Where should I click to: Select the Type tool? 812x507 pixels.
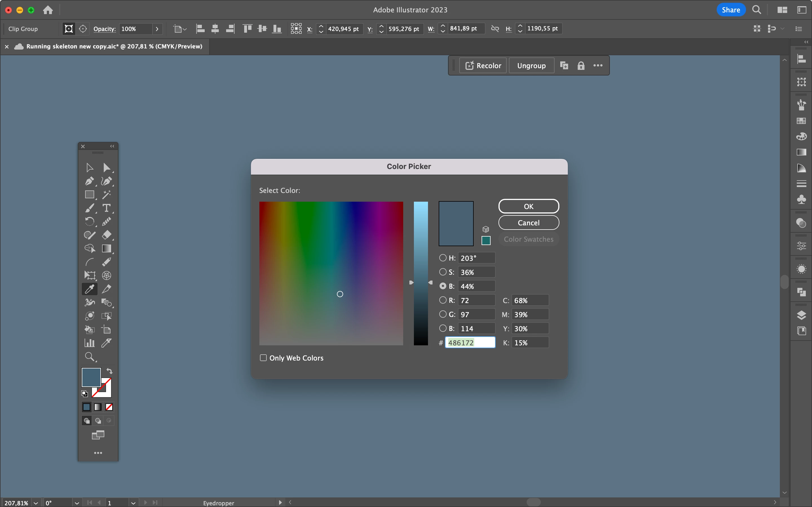[x=106, y=208]
